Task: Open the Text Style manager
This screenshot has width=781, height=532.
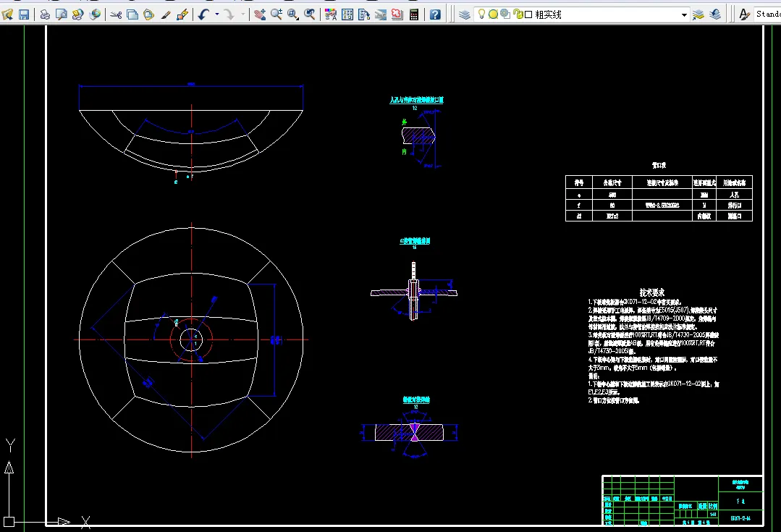Action: coord(745,14)
